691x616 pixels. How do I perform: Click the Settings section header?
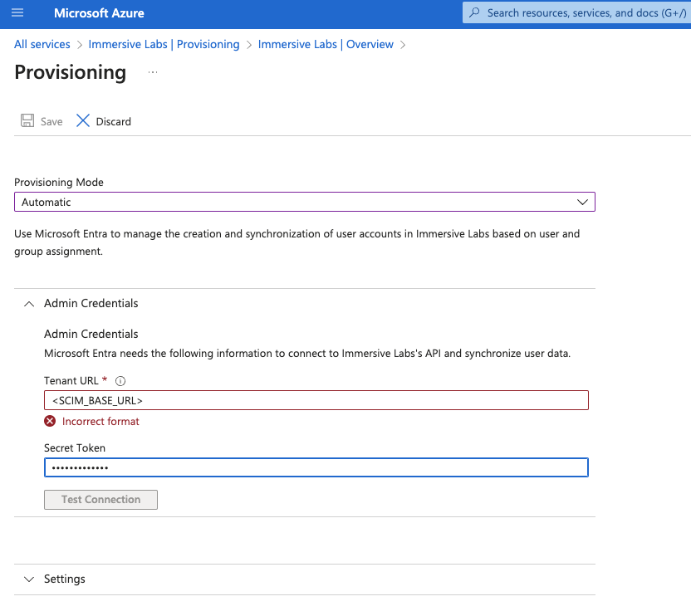click(x=64, y=579)
